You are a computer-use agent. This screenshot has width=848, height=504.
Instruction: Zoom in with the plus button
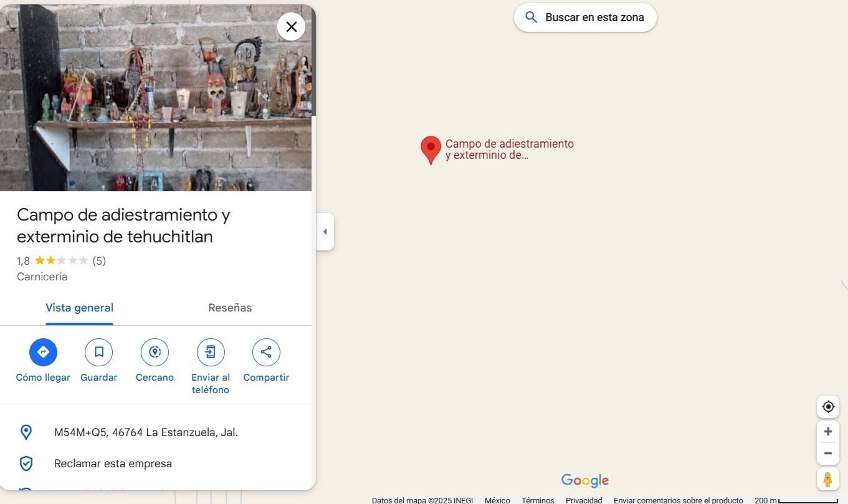click(827, 432)
